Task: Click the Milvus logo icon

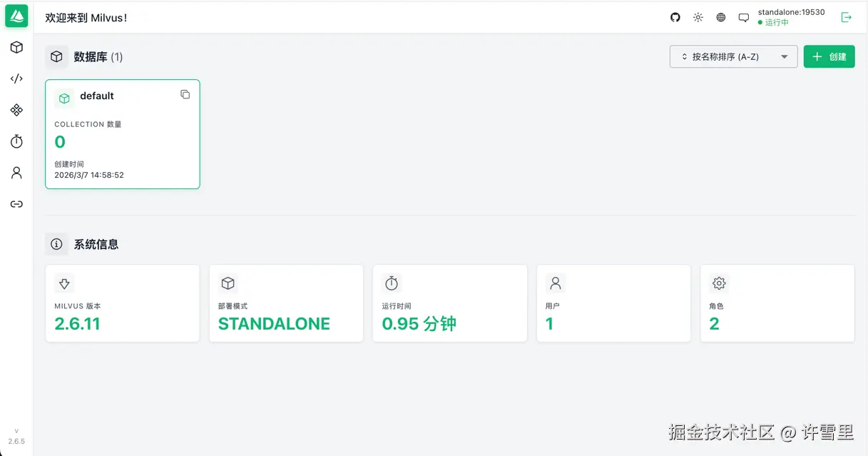Action: click(16, 16)
